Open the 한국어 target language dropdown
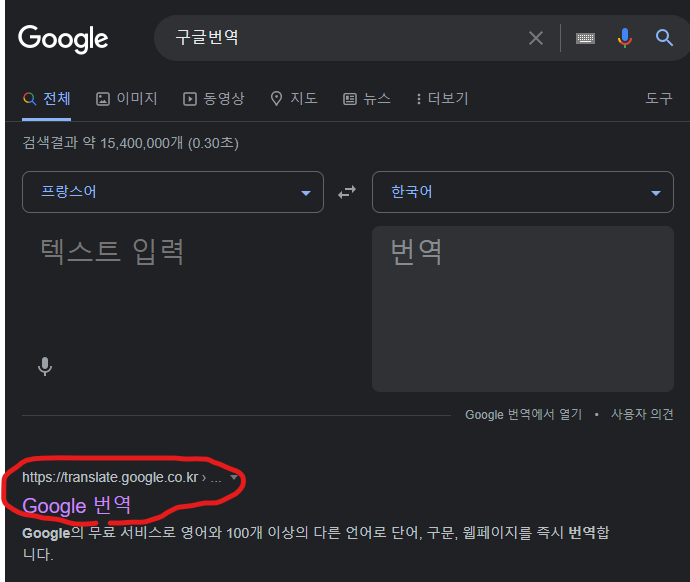This screenshot has height=582, width=690. [523, 192]
